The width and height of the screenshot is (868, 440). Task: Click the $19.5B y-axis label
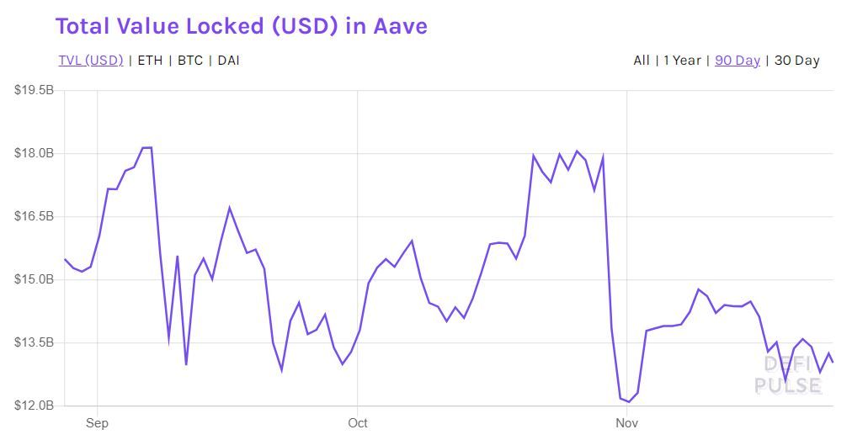tap(34, 90)
